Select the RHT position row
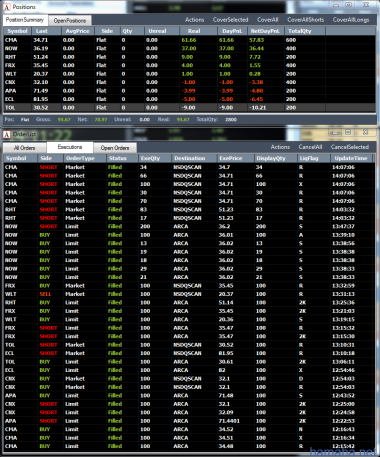The width and height of the screenshot is (380, 457). (189, 57)
